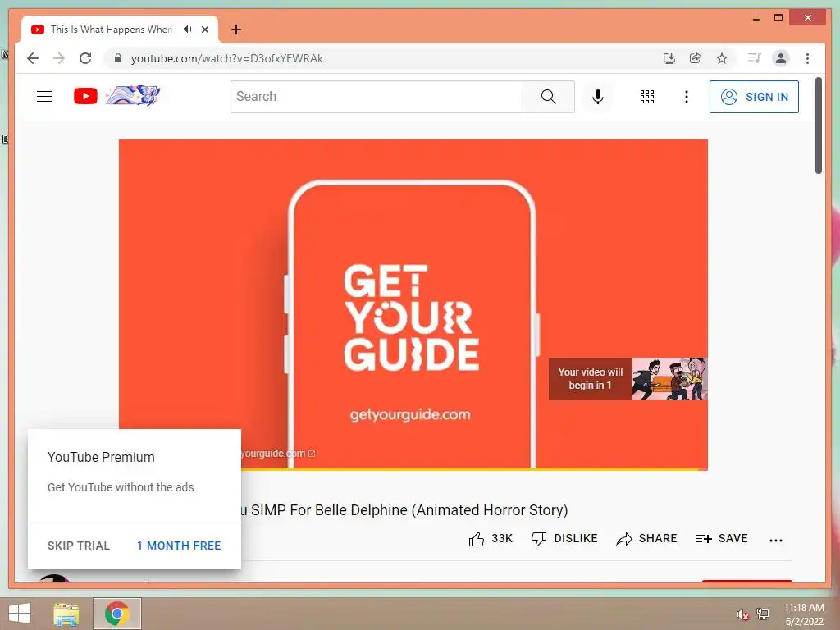Screen dimensions: 840x630
Task: Select the youtube.com address bar URL
Action: 227,58
